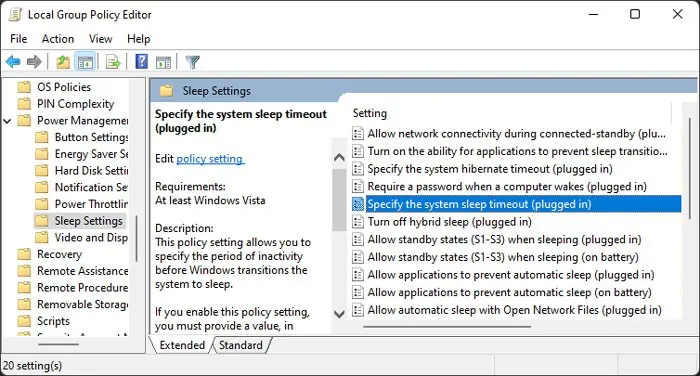The image size is (700, 376).
Task: Open the View menu
Action: 100,39
